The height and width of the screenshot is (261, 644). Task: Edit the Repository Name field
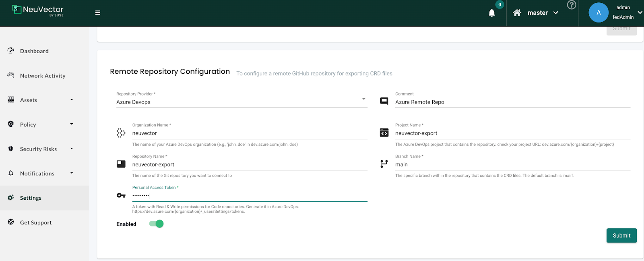click(x=250, y=165)
